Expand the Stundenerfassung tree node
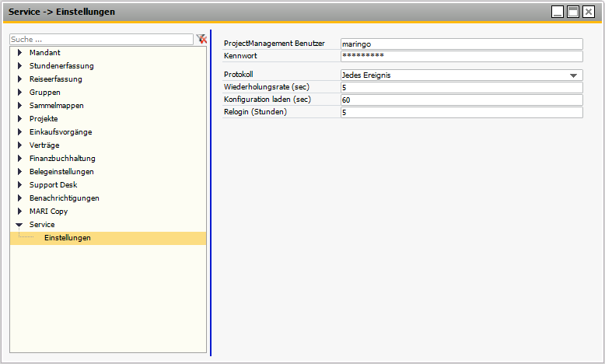This screenshot has width=605, height=364. (x=20, y=65)
